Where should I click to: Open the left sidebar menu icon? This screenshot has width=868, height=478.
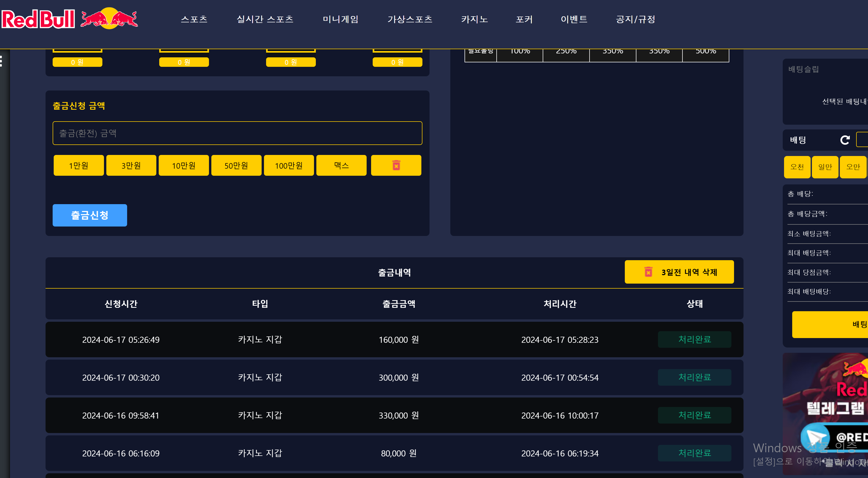[x=1, y=61]
